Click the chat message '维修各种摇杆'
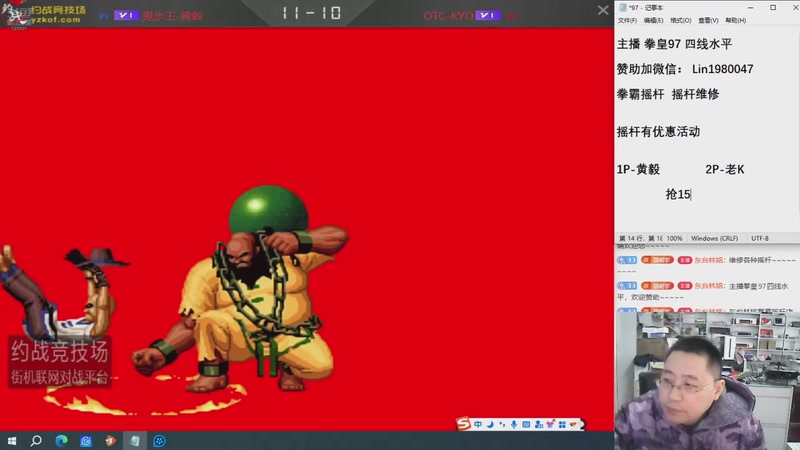This screenshot has width=800, height=450. point(762,260)
